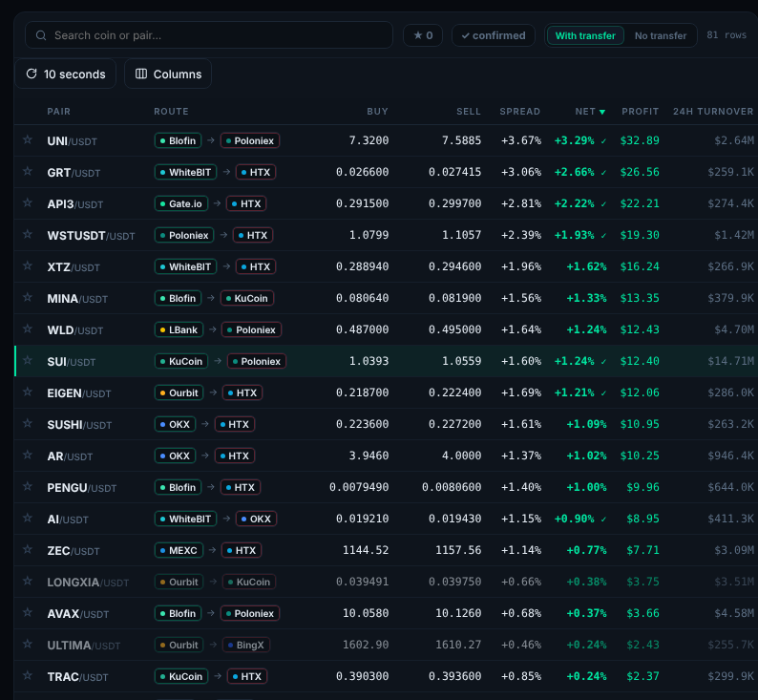This screenshot has width=758, height=700.
Task: Star the ZEC/USDT pair
Action: coord(28,549)
